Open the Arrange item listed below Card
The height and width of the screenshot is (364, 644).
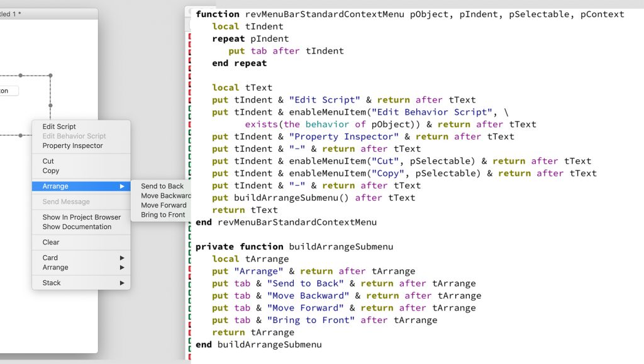(55, 267)
